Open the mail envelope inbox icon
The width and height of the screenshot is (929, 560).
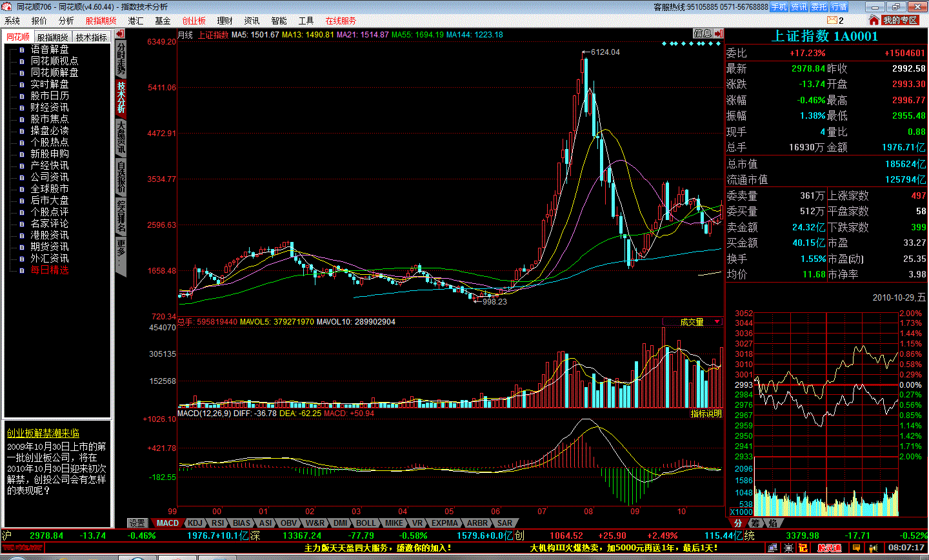pyautogui.click(x=832, y=21)
